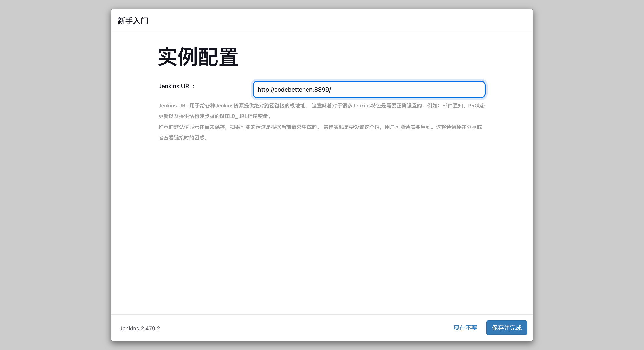The height and width of the screenshot is (350, 644).
Task: Click the line 者查看链接时的困惑
Action: point(183,138)
